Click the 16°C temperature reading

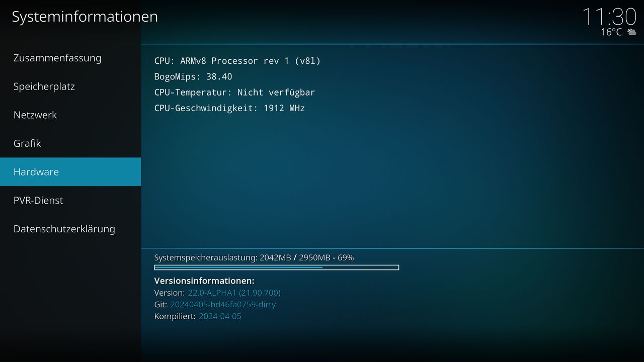tap(611, 32)
